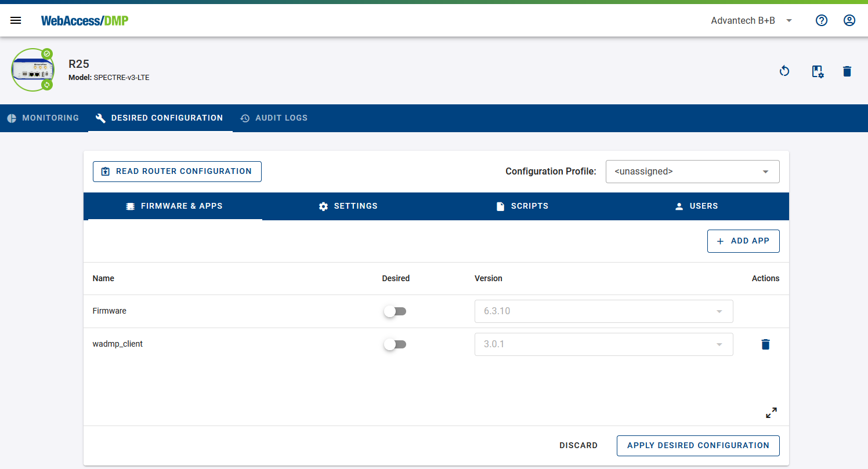Expand the wadmp_client version 3.0.1 dropdown
Screen dimensions: 868x469
[603, 344]
